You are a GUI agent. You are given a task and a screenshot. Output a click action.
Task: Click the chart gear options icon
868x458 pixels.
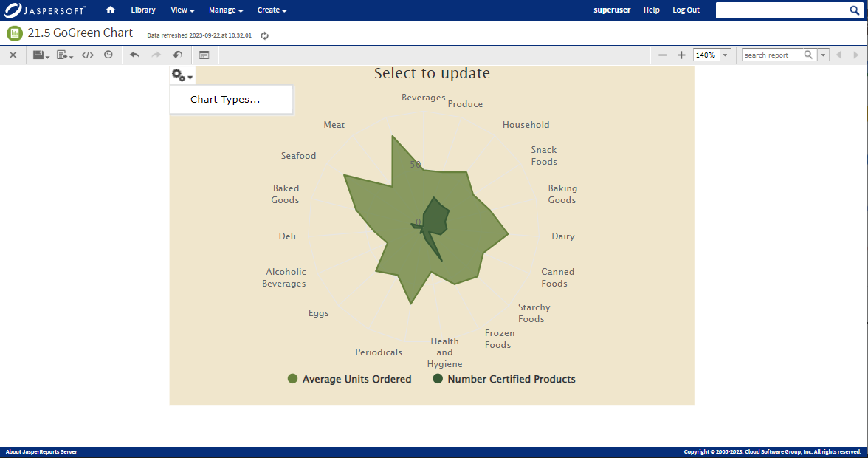coord(182,75)
